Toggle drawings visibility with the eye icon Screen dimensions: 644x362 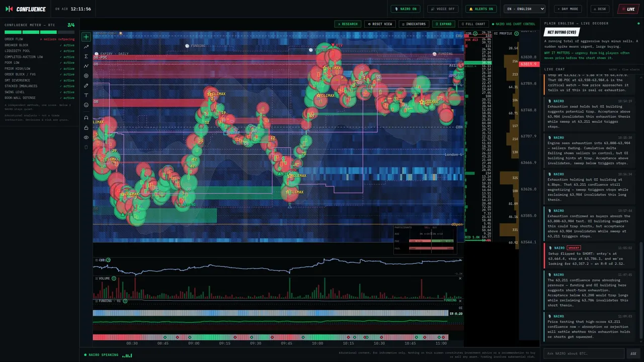pos(86,137)
